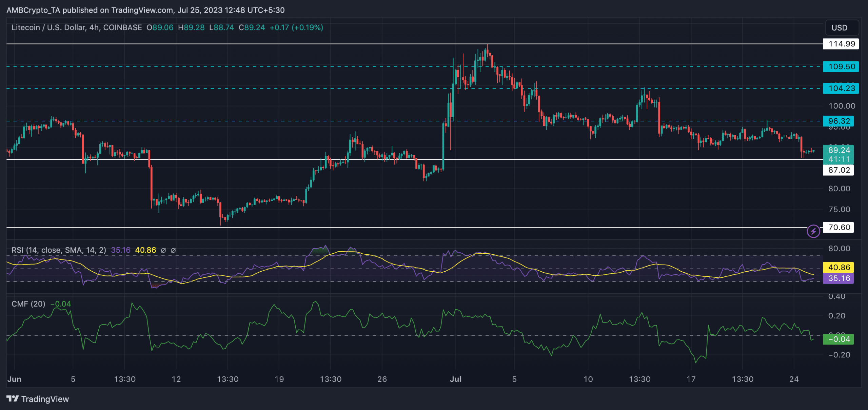Select the 109.50 price level label
868x410 pixels.
[841, 66]
